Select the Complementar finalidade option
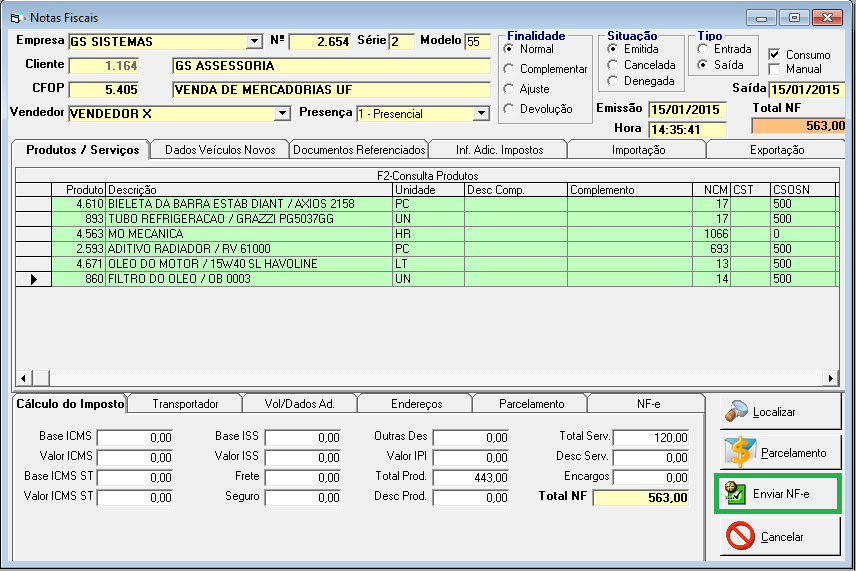856x571 pixels. point(509,69)
